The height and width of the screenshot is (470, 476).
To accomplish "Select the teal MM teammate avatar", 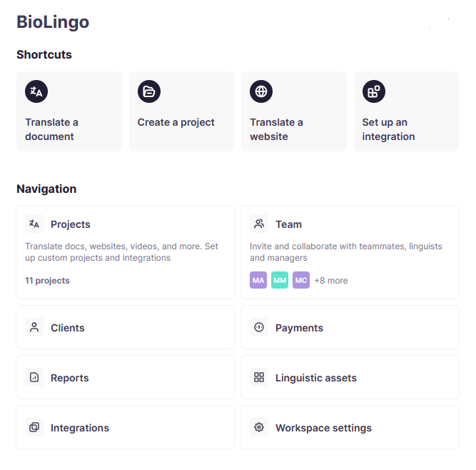I will click(280, 281).
